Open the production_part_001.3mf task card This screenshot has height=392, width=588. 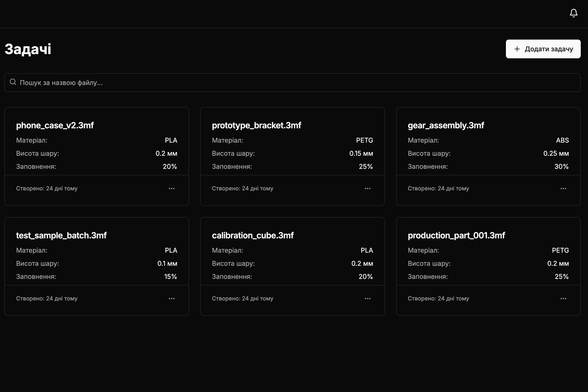[x=456, y=235]
